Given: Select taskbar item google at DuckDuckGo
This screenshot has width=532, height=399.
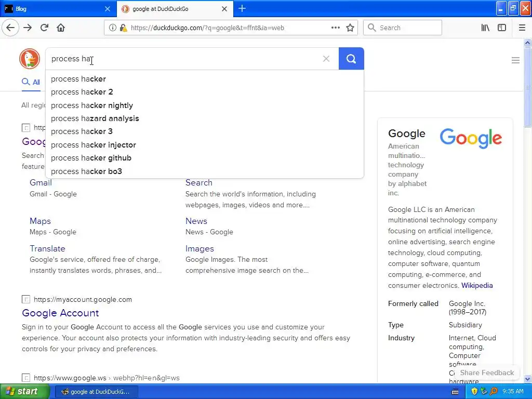Looking at the screenshot, I should click(96, 392).
